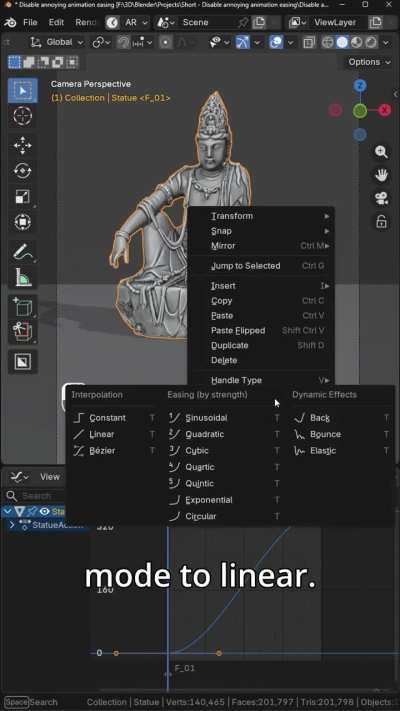Select Duplicate in the context menu
Viewport: 400px width, 711px height.
point(261,345)
